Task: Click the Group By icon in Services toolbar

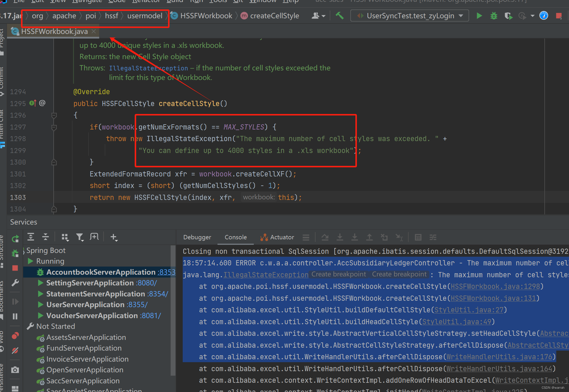Action: 65,237
